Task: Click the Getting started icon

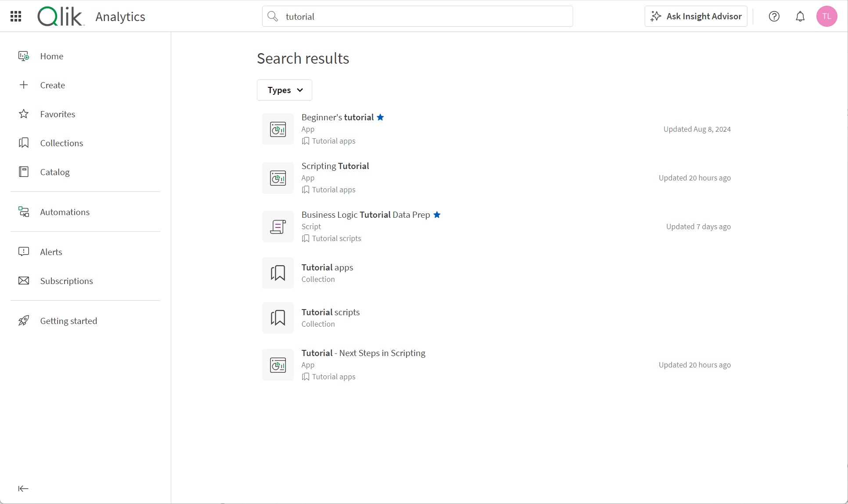Action: point(23,320)
